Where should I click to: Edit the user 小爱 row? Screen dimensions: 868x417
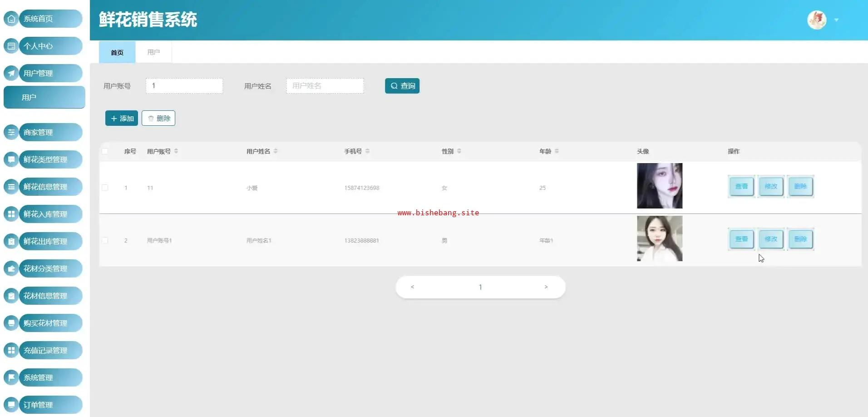click(x=771, y=186)
